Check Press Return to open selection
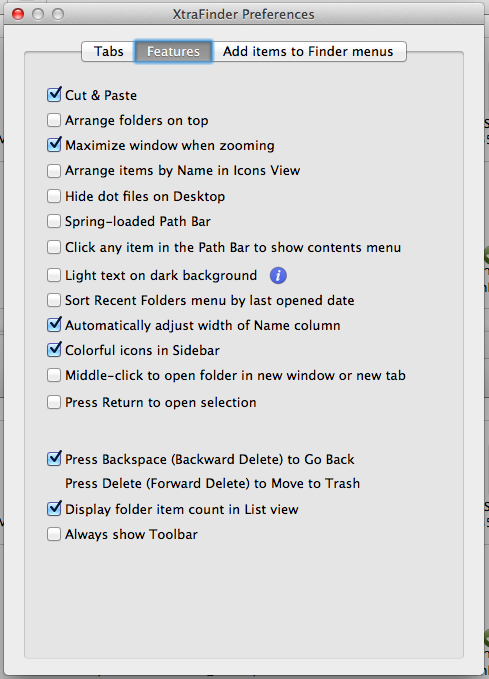The height and width of the screenshot is (679, 489). click(x=54, y=402)
